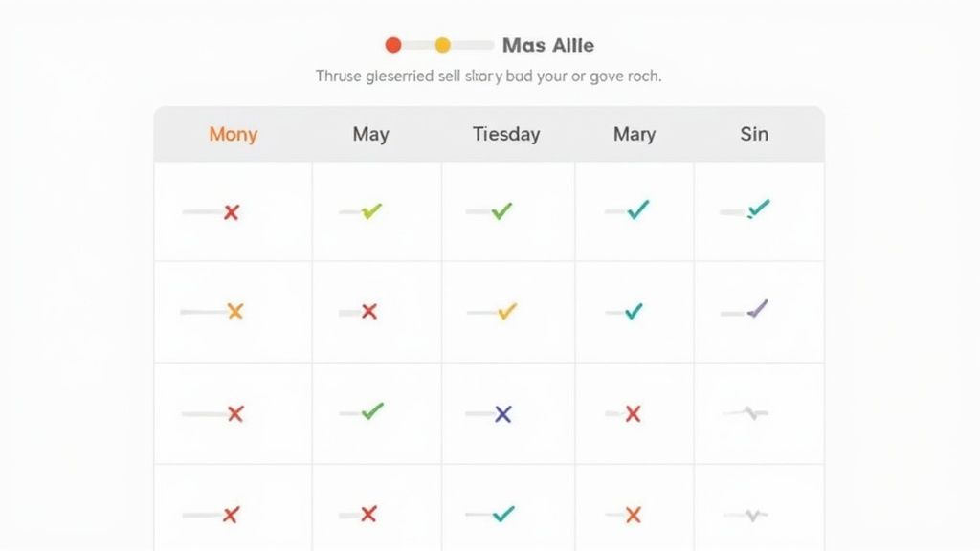Toggle the teal check in Sin first row
The image size is (980, 551).
coord(758,209)
